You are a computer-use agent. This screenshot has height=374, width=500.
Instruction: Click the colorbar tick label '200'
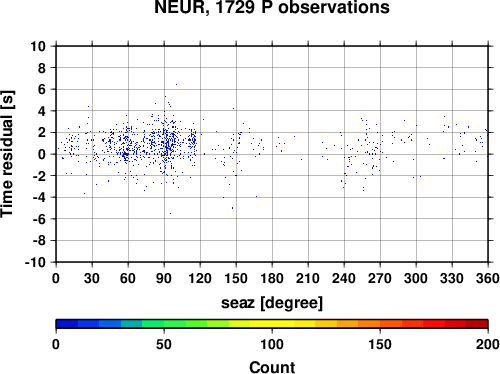click(x=488, y=344)
